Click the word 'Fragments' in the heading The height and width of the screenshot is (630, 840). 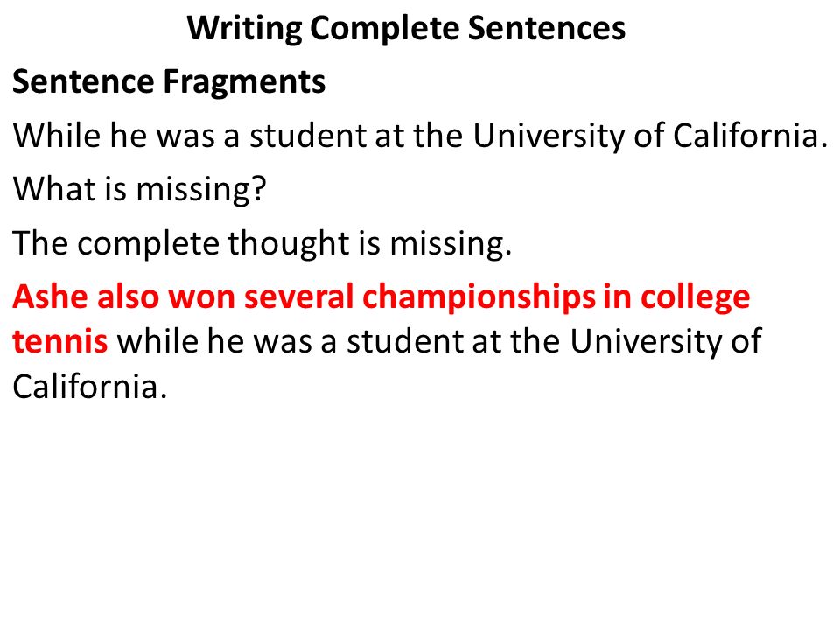coord(244,83)
